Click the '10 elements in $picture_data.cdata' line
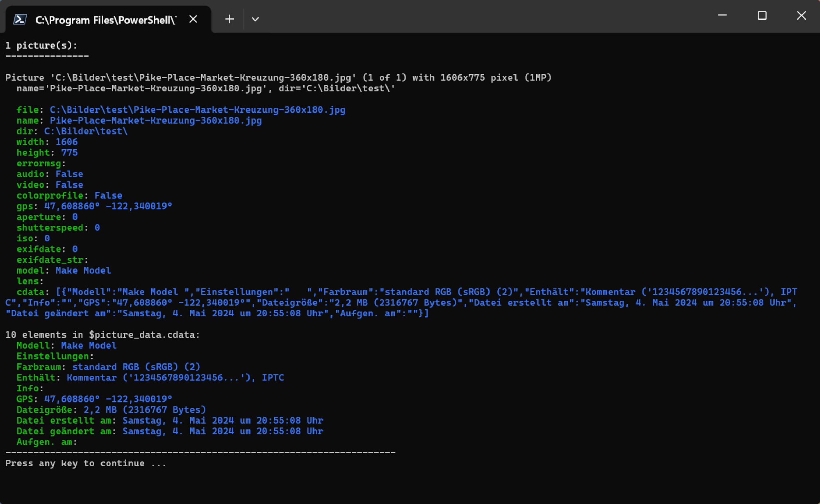Image resolution: width=820 pixels, height=504 pixels. pos(102,335)
